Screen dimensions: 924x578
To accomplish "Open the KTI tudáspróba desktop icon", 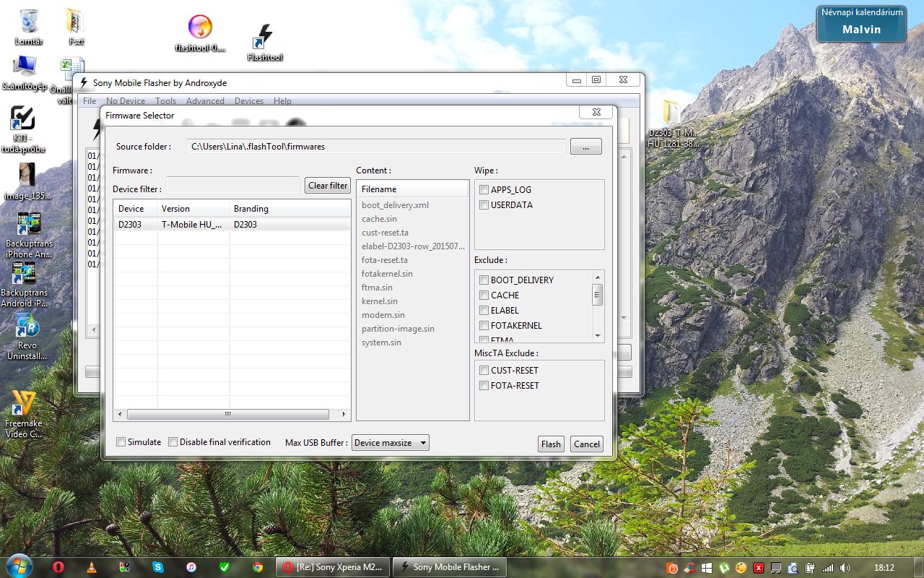I will 24,130.
